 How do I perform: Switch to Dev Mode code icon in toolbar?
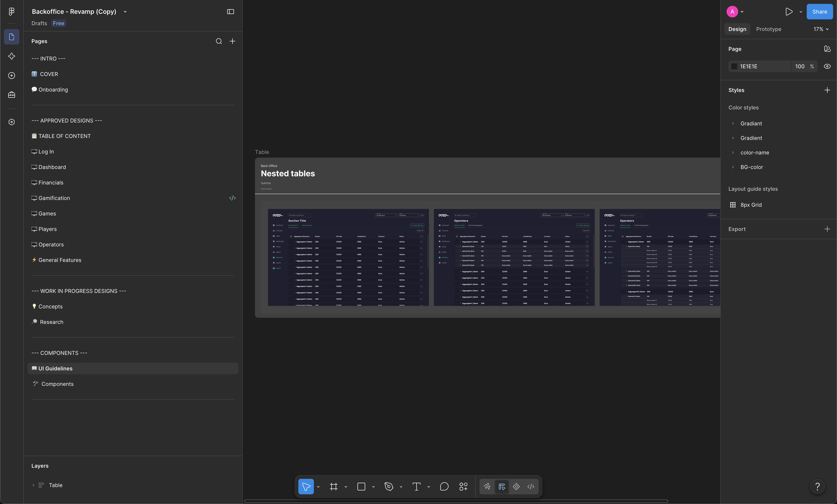click(x=531, y=486)
